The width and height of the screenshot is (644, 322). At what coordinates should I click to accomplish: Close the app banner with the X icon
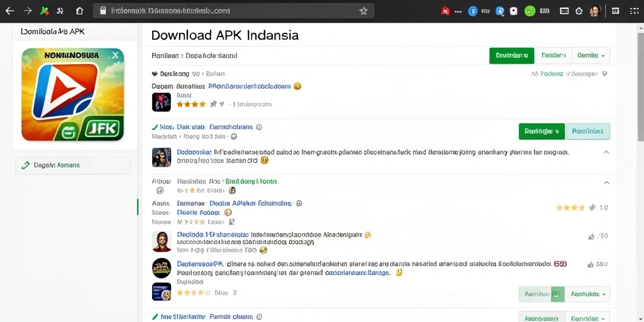click(x=116, y=55)
